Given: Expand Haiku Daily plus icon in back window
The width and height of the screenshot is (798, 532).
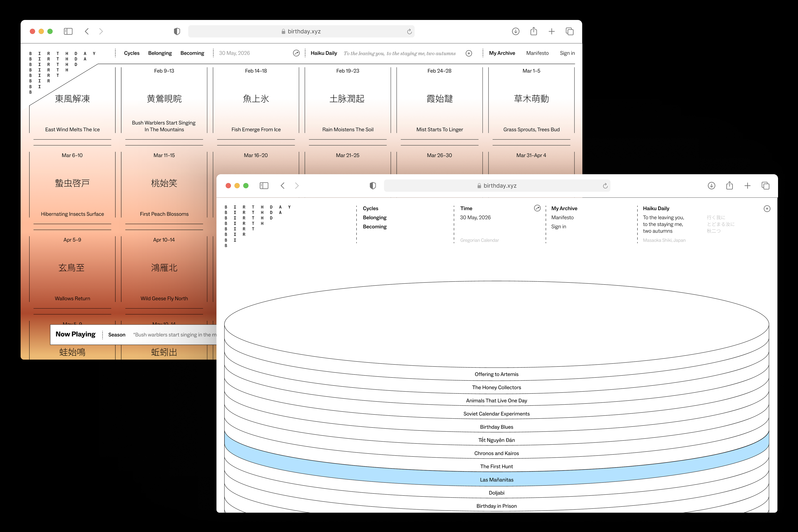Looking at the screenshot, I should [x=469, y=53].
